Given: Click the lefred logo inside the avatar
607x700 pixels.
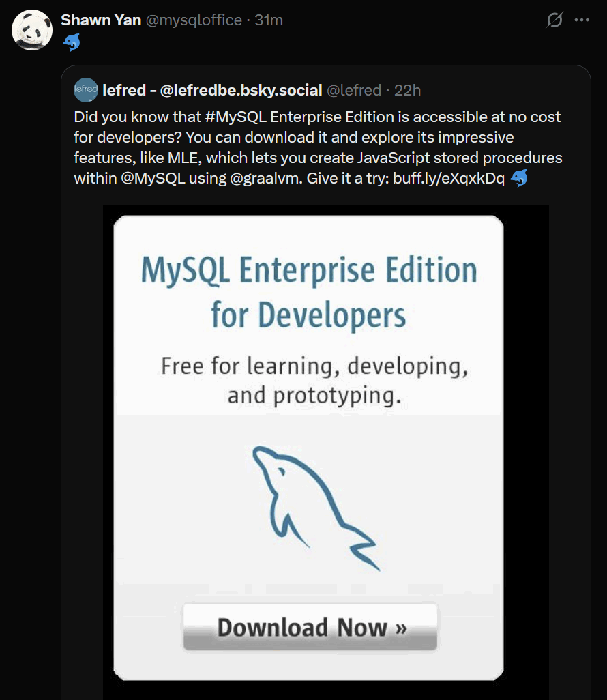Looking at the screenshot, I should [x=85, y=90].
